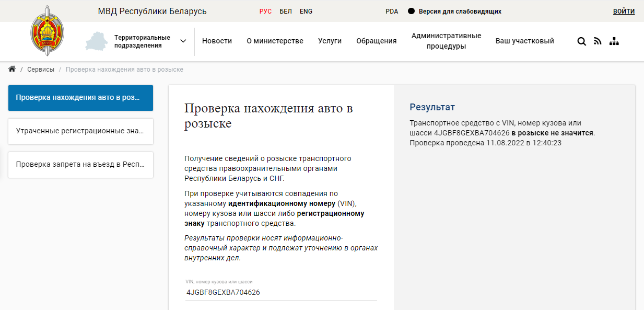Open the PDA version link
644x310 pixels.
(x=392, y=11)
